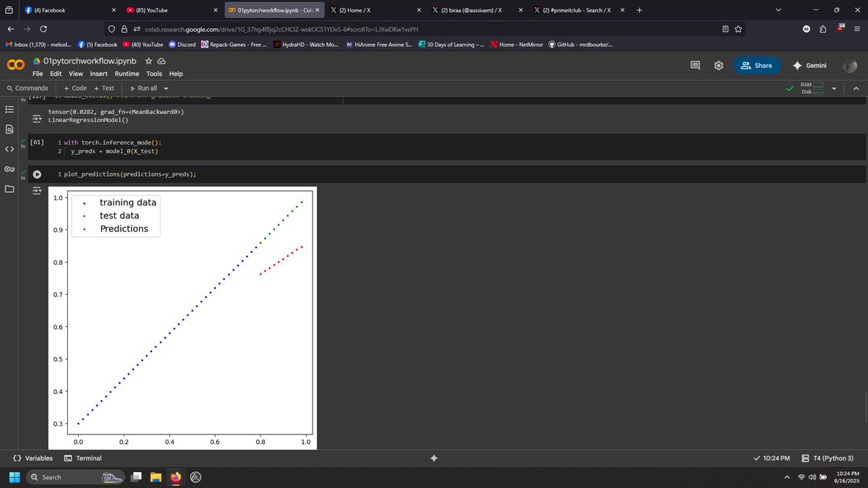
Task: Add a new Text cell
Action: tap(103, 88)
